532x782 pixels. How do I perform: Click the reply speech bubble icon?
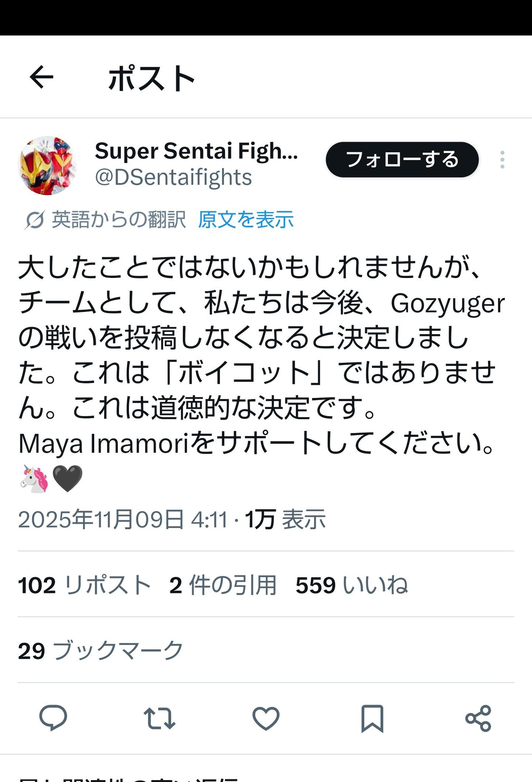coord(53,718)
